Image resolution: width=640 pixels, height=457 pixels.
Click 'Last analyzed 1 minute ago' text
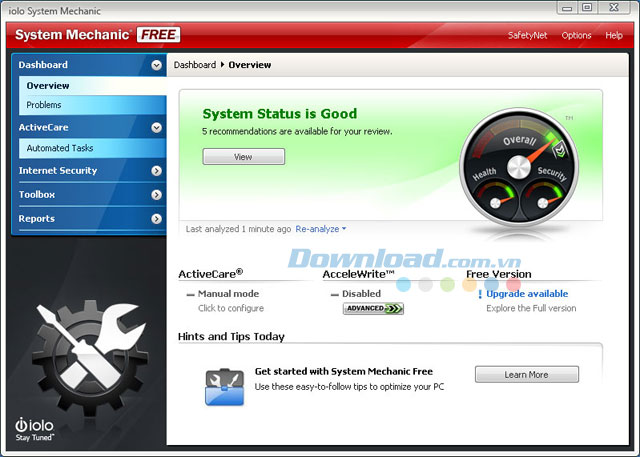[238, 229]
